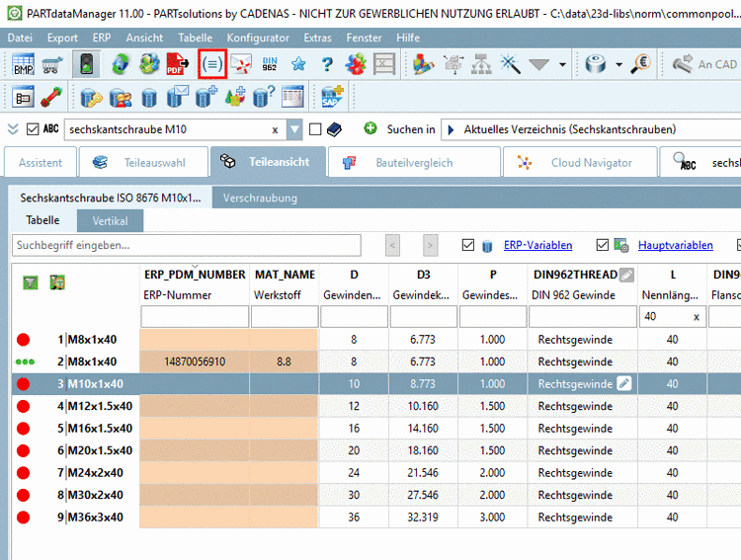
Task: Switch to the Bauteilvergleich tab
Action: [x=413, y=163]
